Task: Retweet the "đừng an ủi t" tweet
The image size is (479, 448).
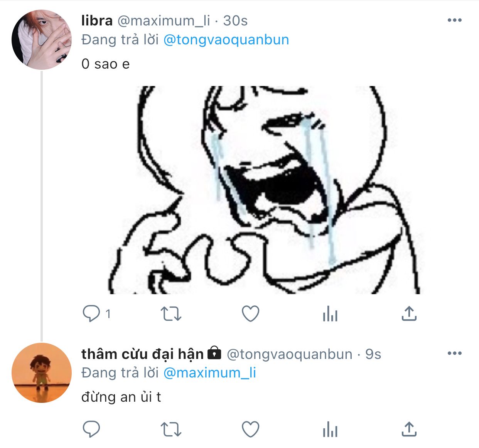Action: [x=170, y=429]
